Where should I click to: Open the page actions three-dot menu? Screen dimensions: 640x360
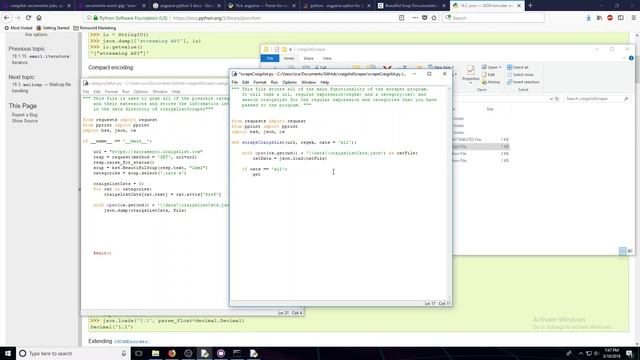pos(415,18)
